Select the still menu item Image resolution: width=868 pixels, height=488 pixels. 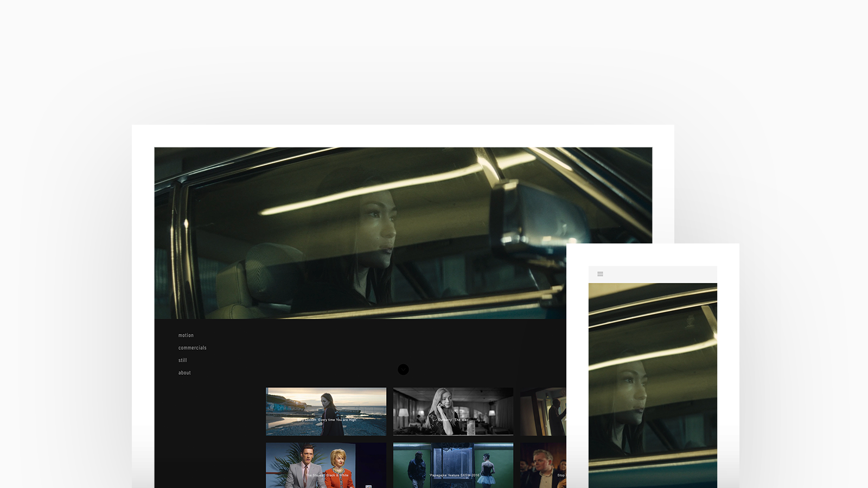coord(183,360)
